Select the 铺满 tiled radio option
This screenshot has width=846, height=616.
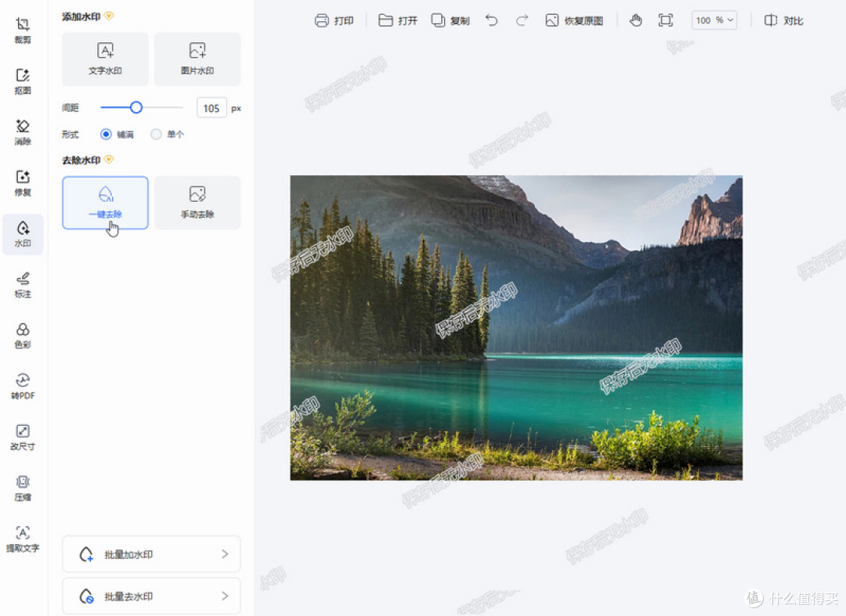point(107,134)
